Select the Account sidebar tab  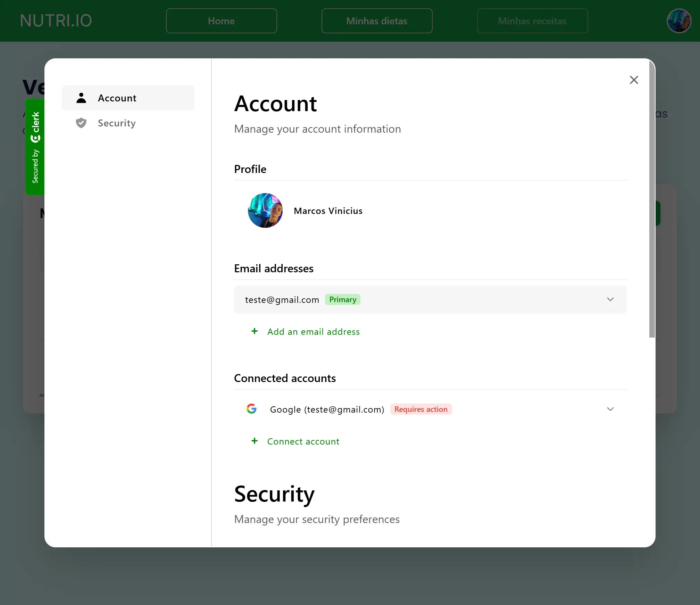[128, 98]
